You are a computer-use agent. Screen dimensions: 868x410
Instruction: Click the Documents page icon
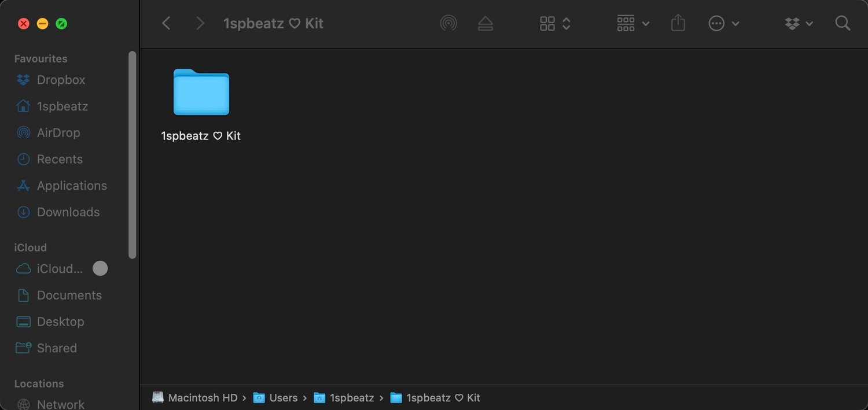tap(23, 295)
